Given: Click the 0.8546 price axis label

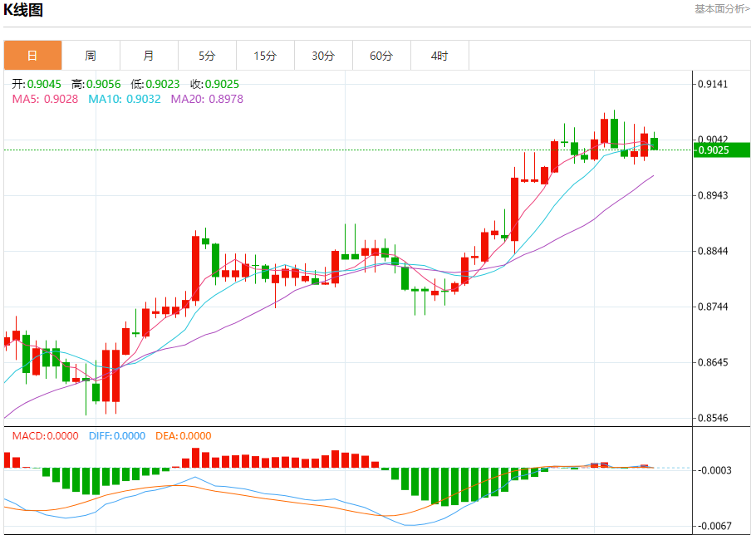Looking at the screenshot, I should [713, 418].
